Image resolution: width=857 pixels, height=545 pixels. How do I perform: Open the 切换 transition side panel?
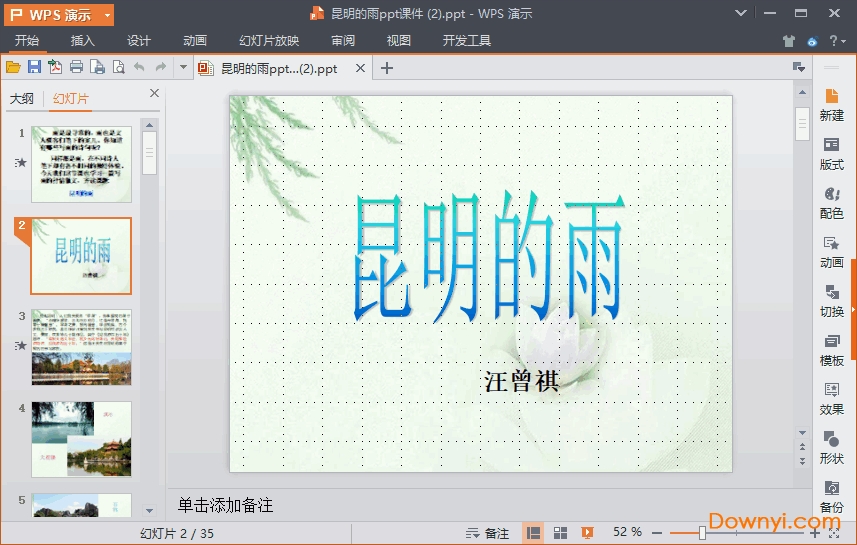point(831,301)
